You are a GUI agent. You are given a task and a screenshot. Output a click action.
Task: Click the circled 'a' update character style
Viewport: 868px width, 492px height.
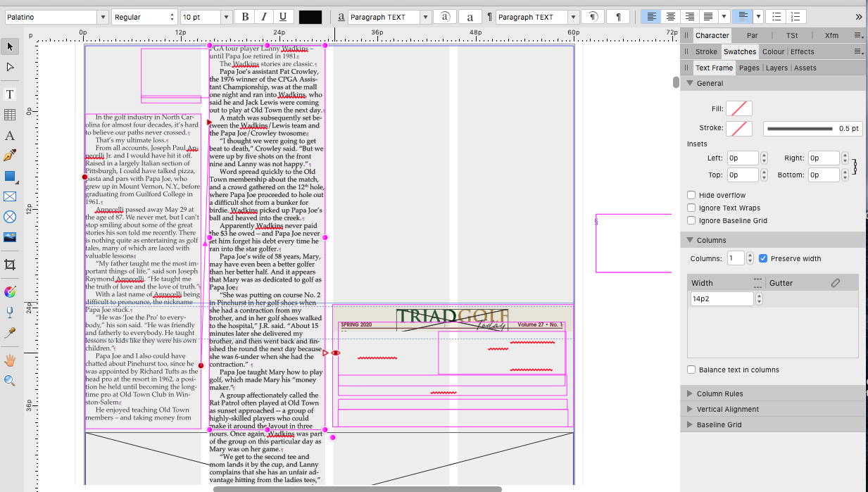(x=445, y=17)
